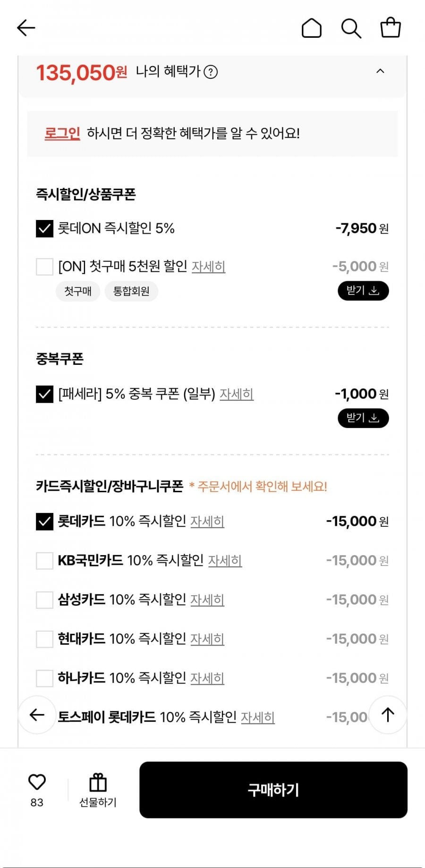The width and height of the screenshot is (425, 868).
Task: Open the 로그인 link
Action: pos(62,134)
